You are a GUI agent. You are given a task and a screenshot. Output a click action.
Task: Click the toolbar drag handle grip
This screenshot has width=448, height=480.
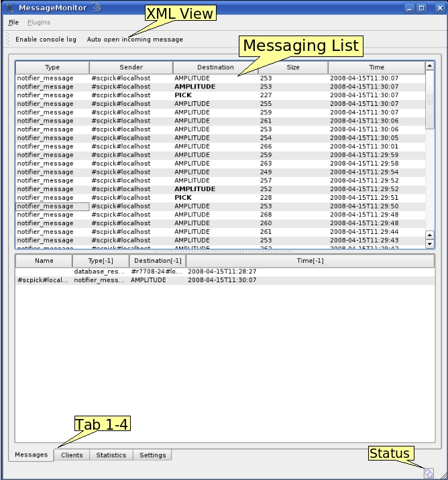point(8,40)
